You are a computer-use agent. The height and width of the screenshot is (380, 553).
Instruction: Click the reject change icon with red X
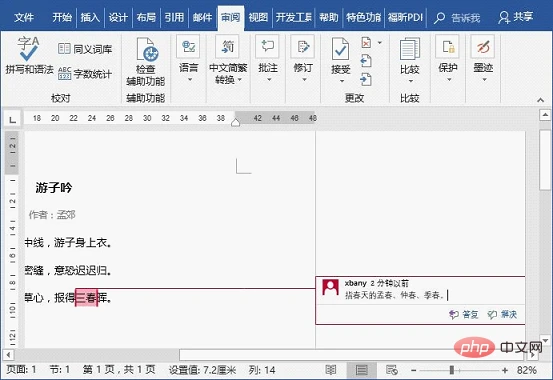click(x=366, y=43)
